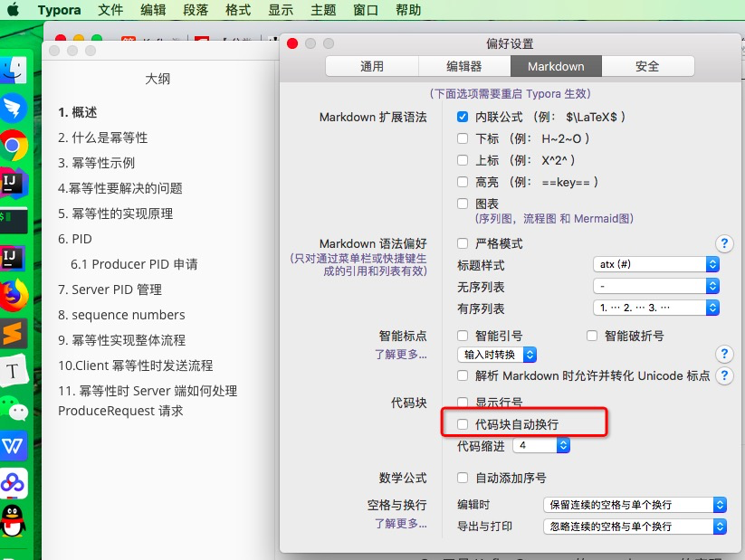
Task: Click 了解更多 under 智能标点
Action: (x=401, y=355)
